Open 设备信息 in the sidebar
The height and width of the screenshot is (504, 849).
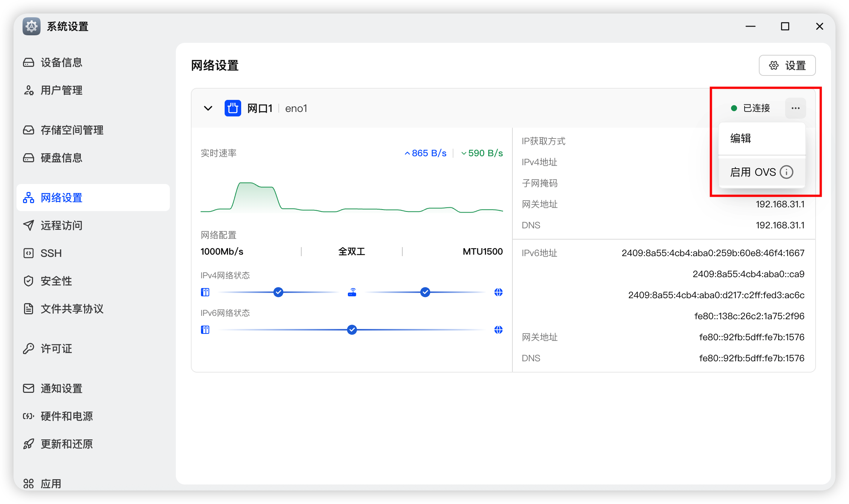(x=61, y=62)
